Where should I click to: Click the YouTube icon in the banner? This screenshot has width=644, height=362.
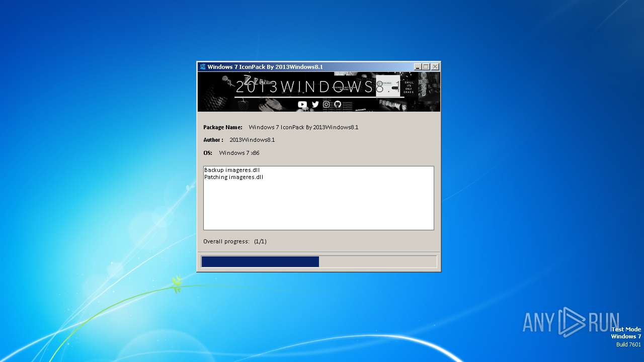(x=302, y=105)
